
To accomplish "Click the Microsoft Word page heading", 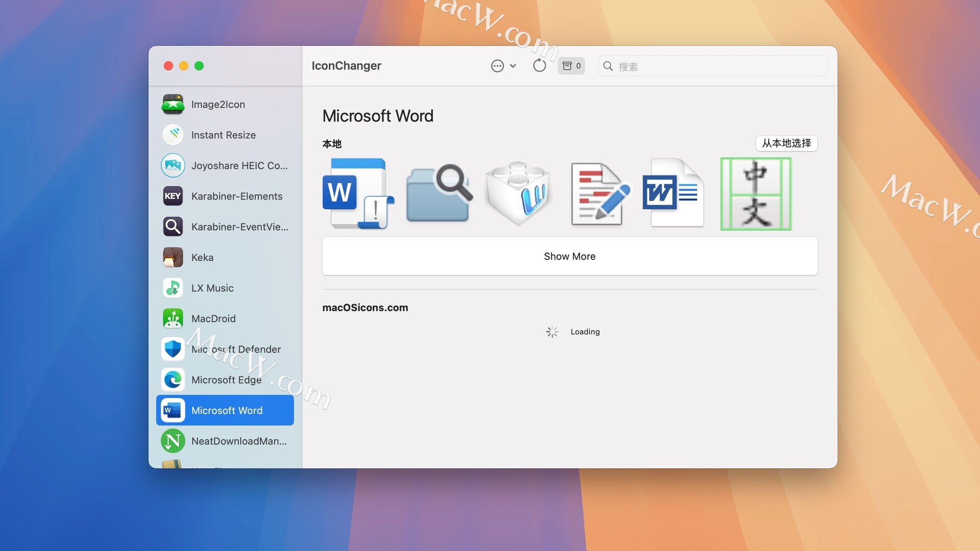I will [378, 116].
